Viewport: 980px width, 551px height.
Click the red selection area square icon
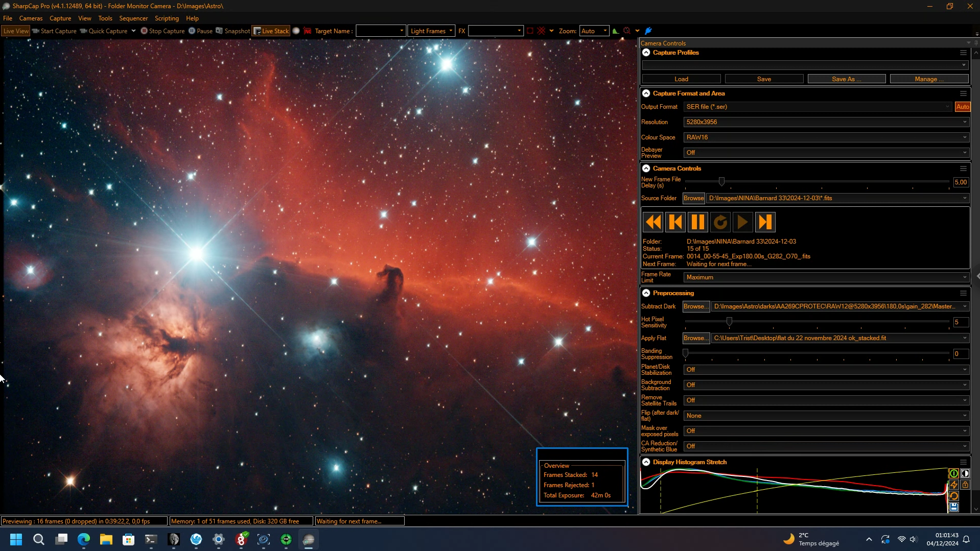coord(530,31)
